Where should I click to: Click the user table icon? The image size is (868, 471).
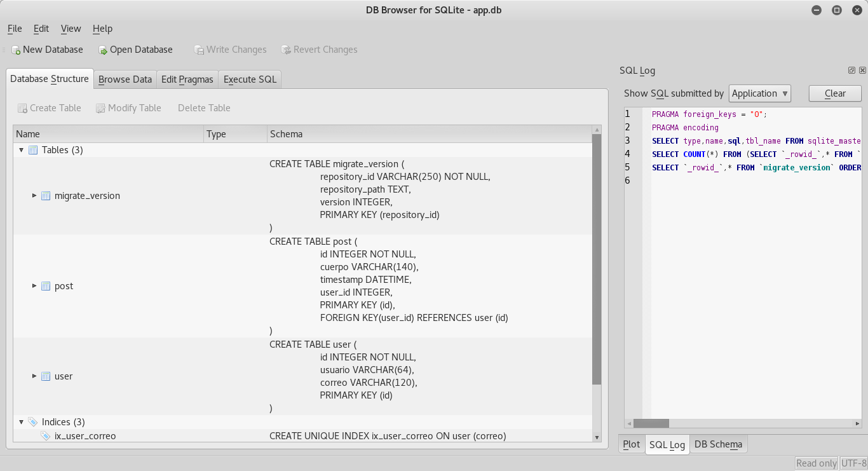(46, 376)
